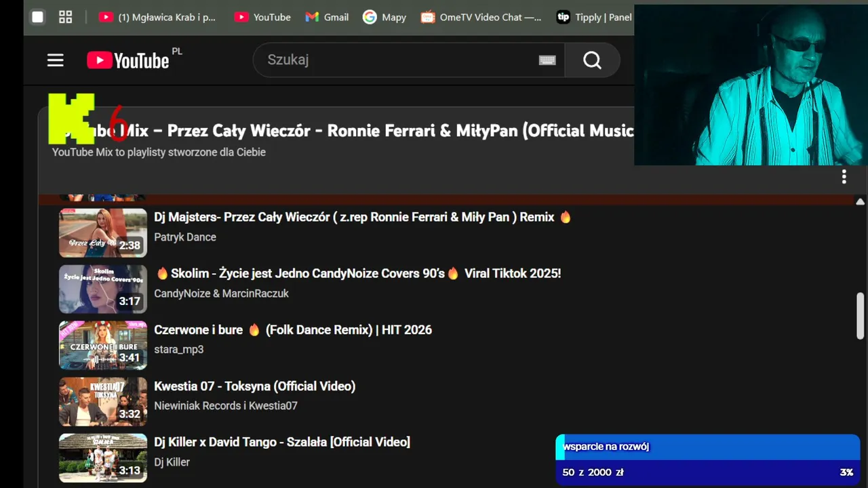
Task: Open the Patryk Dance channel name
Action: [x=185, y=237]
